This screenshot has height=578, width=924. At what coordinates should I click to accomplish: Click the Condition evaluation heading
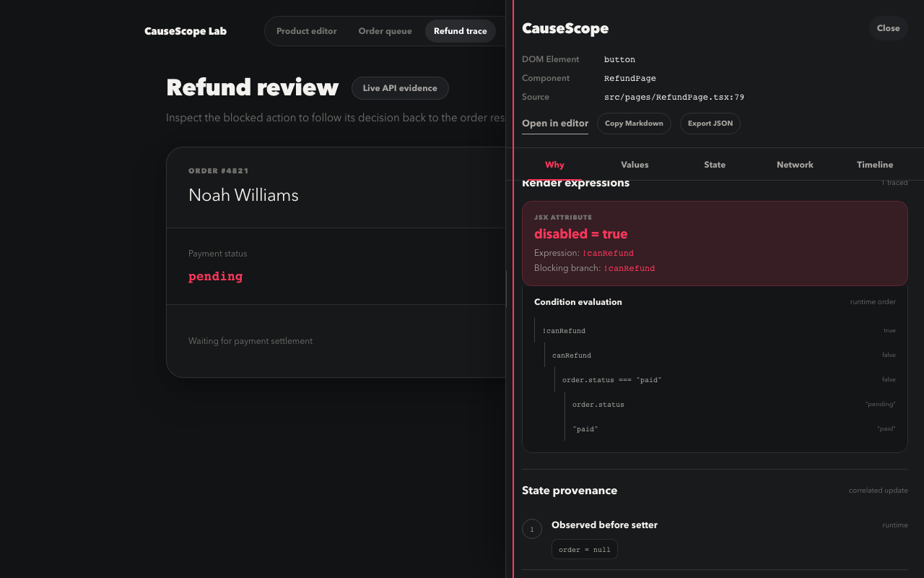pyautogui.click(x=578, y=302)
